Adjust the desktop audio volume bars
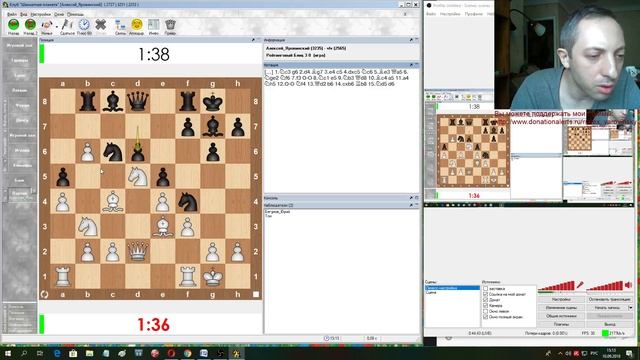The width and height of the screenshot is (640, 360). click(605, 285)
